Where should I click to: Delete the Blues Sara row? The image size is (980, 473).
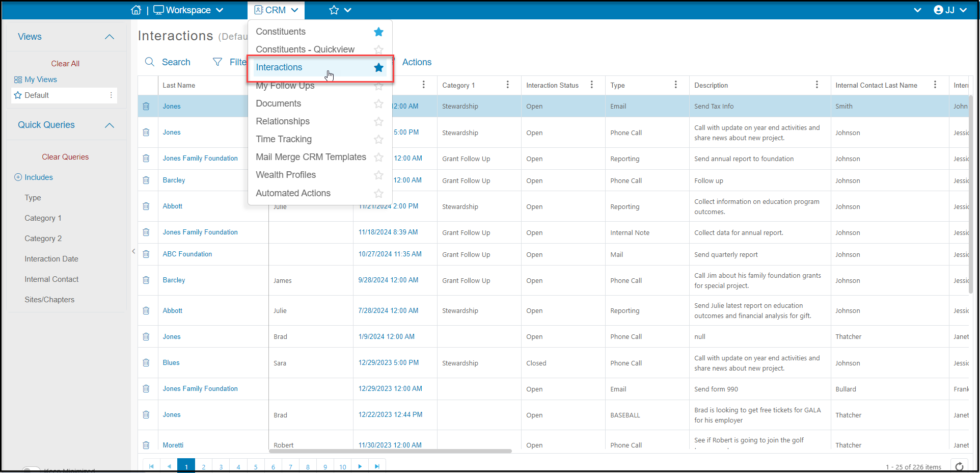point(146,363)
